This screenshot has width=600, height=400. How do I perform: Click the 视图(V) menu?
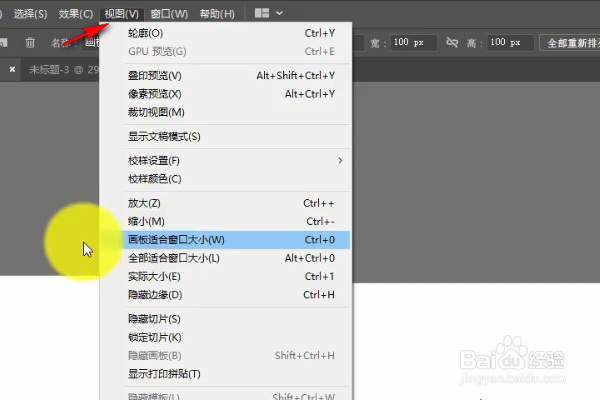tap(122, 14)
